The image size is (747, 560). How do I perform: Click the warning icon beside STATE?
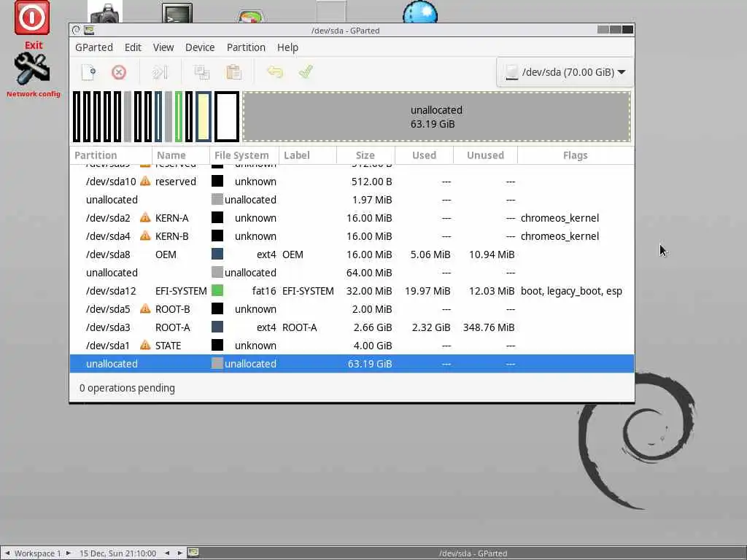(x=145, y=346)
